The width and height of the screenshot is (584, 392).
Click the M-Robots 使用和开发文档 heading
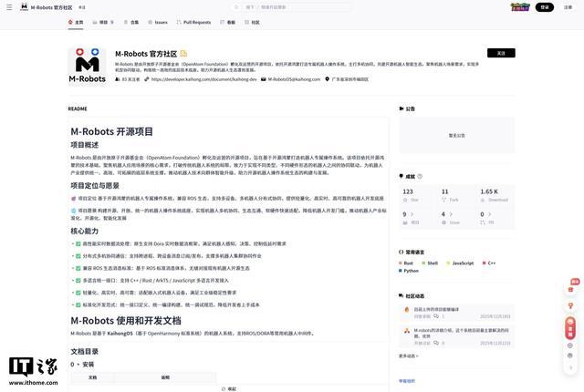click(126, 321)
